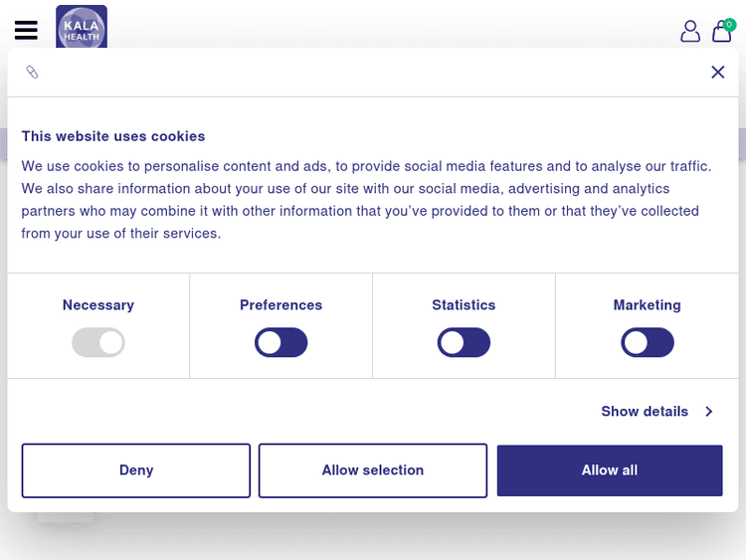
Task: Turn off the Statistics cookies switch
Action: pyautogui.click(x=464, y=343)
